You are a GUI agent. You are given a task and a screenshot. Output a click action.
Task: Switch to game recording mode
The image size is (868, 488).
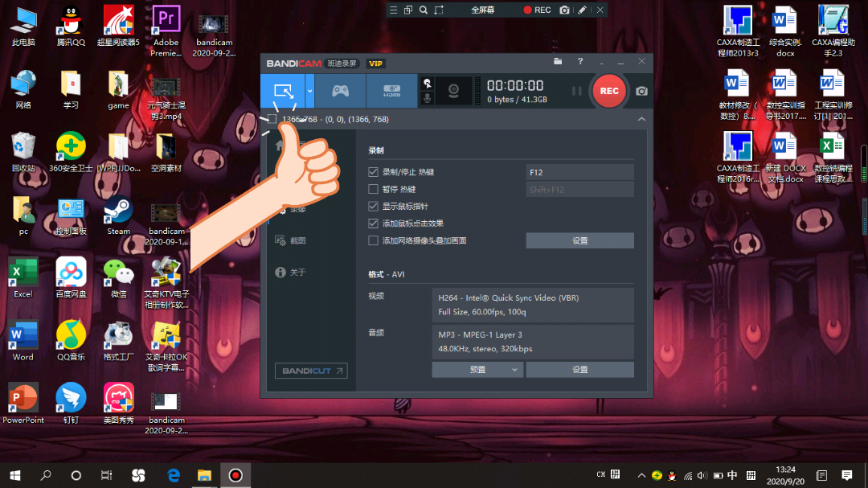340,91
